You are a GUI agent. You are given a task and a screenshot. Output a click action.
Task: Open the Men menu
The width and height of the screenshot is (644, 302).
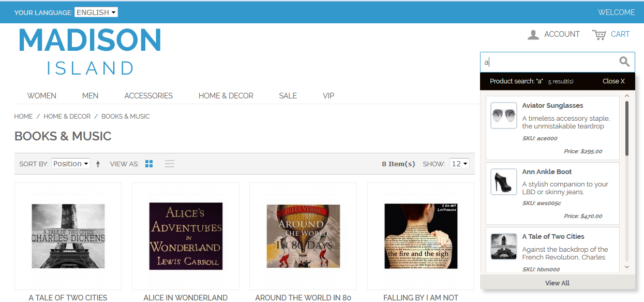point(91,96)
